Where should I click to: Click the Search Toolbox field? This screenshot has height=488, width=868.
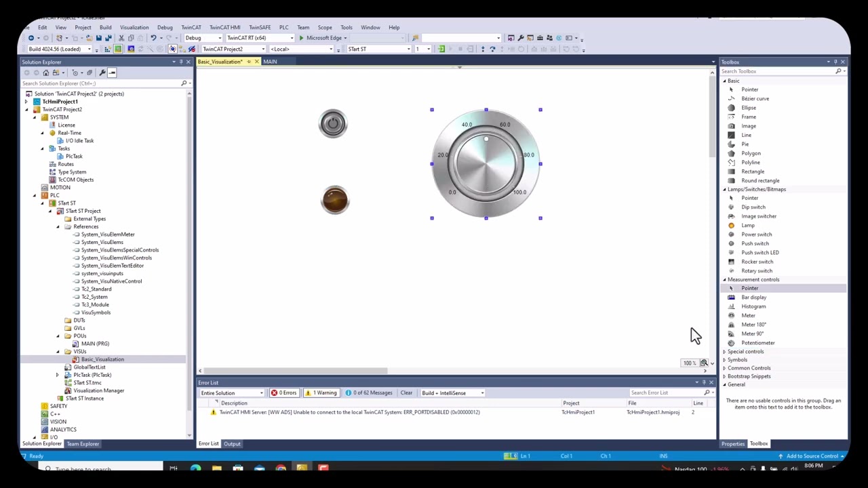pyautogui.click(x=778, y=71)
